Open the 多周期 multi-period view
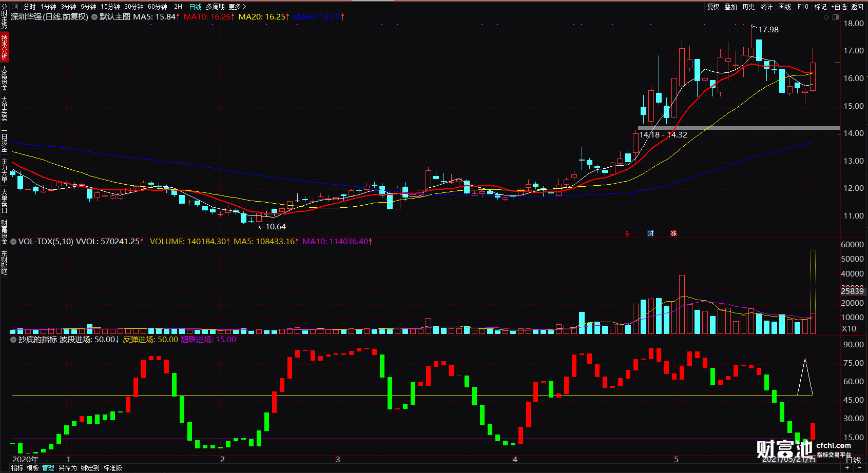 point(215,7)
